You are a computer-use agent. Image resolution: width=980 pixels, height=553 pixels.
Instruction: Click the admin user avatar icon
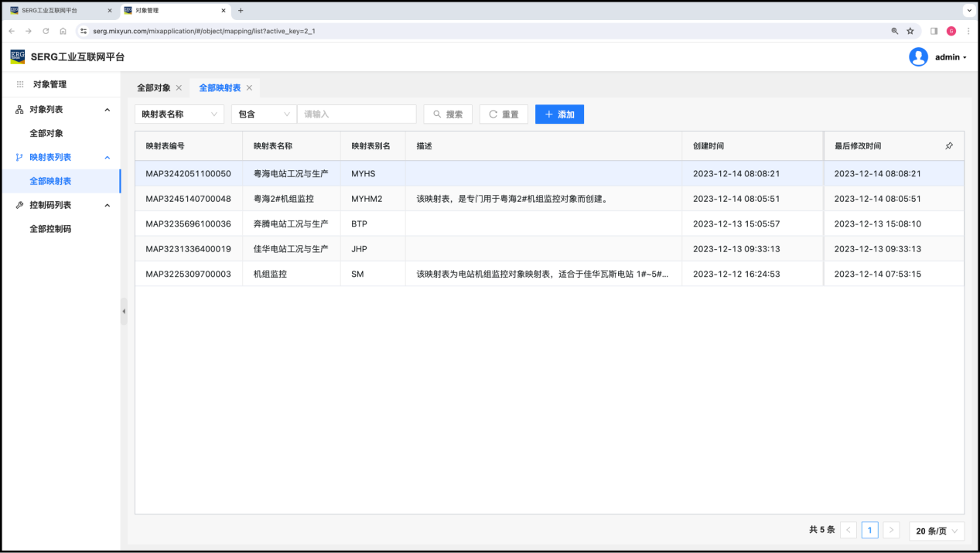click(x=918, y=57)
